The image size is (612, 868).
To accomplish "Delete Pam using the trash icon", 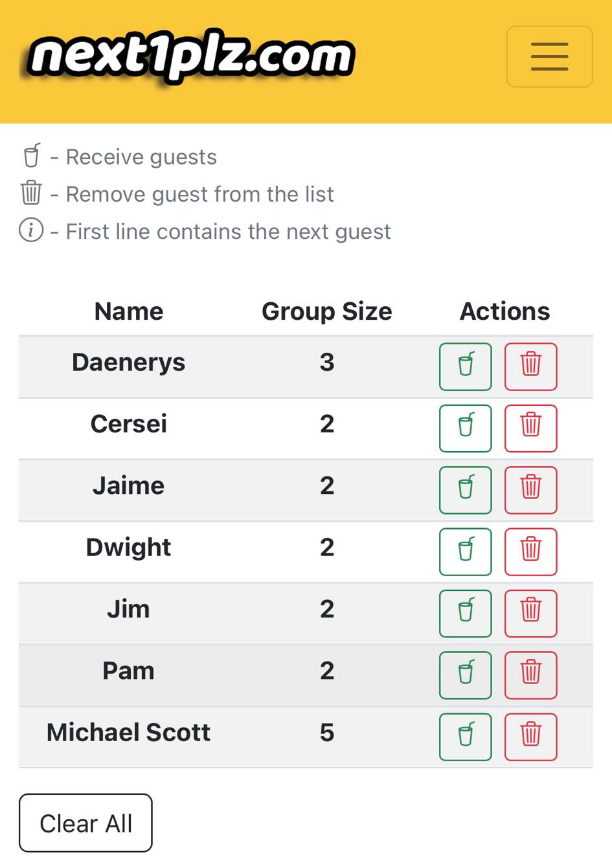I will click(x=530, y=675).
